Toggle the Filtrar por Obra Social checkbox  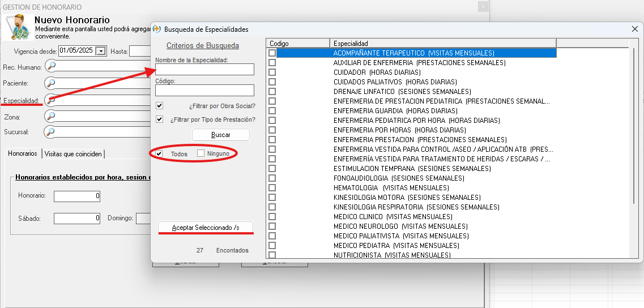[x=160, y=106]
